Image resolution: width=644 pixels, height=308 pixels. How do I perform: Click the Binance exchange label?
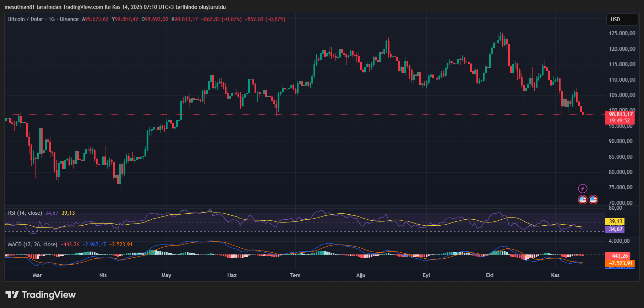coord(69,19)
